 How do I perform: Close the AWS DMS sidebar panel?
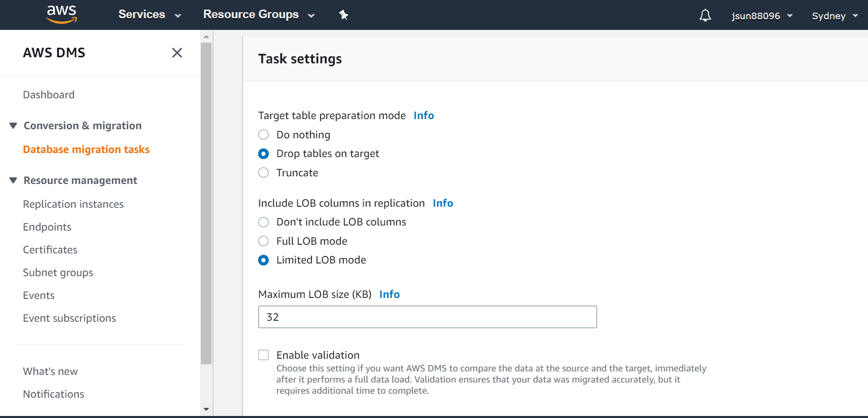tap(177, 53)
